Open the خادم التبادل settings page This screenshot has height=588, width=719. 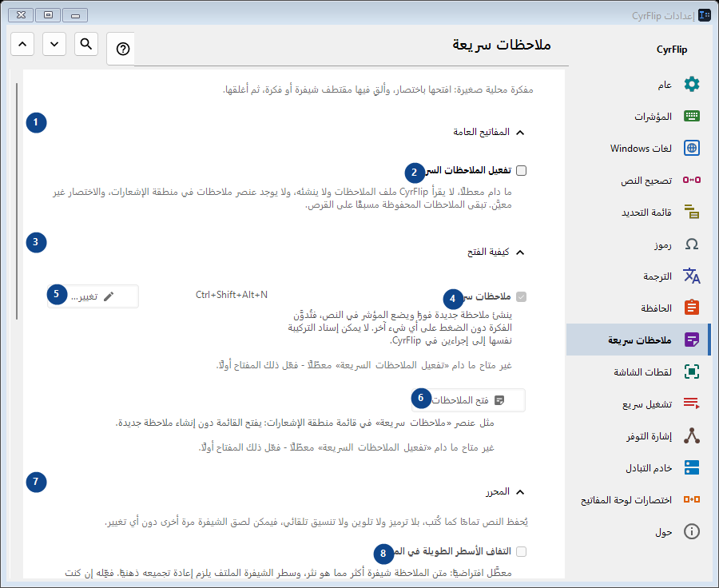pos(638,467)
